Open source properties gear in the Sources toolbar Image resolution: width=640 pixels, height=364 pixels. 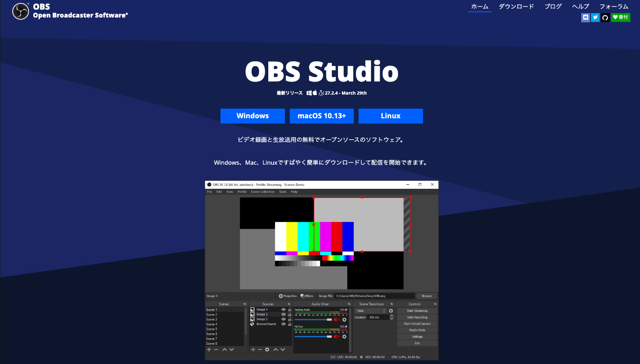267,350
